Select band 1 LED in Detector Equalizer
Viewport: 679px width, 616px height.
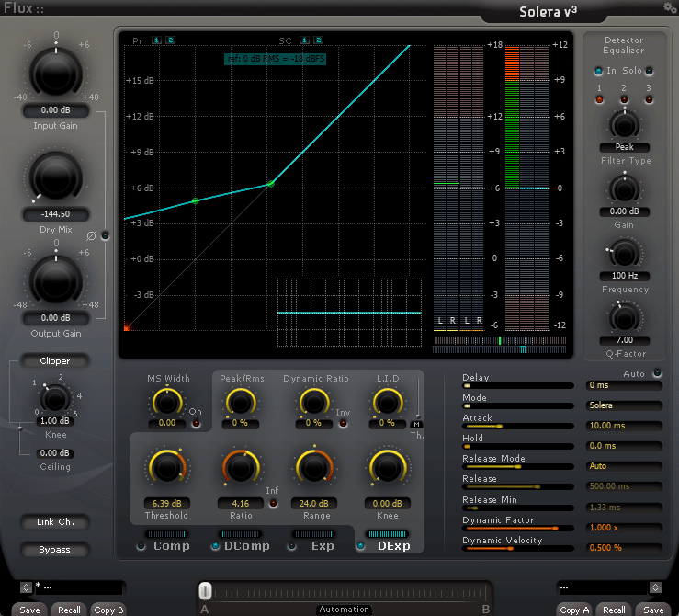(599, 98)
